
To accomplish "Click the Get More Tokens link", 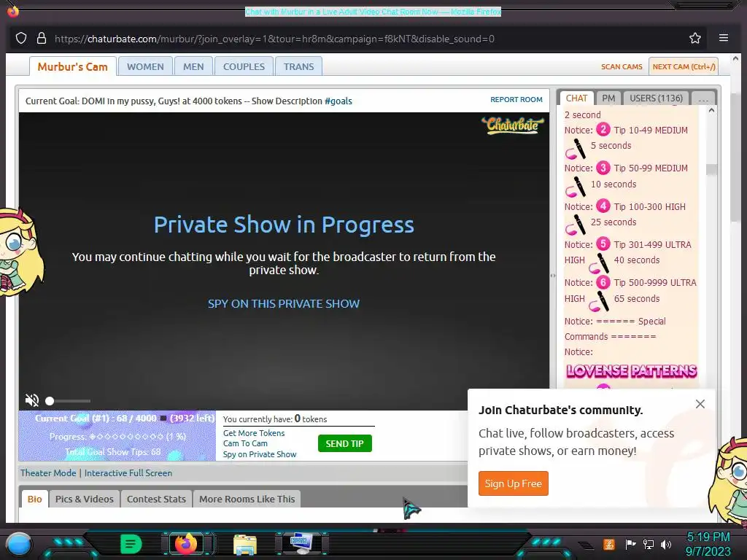I will 254,433.
